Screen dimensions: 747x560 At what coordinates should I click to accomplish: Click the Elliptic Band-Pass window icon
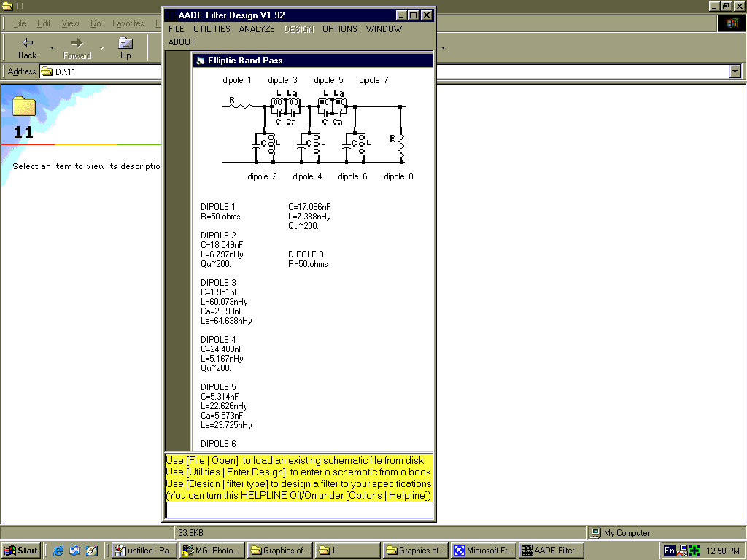coord(201,61)
